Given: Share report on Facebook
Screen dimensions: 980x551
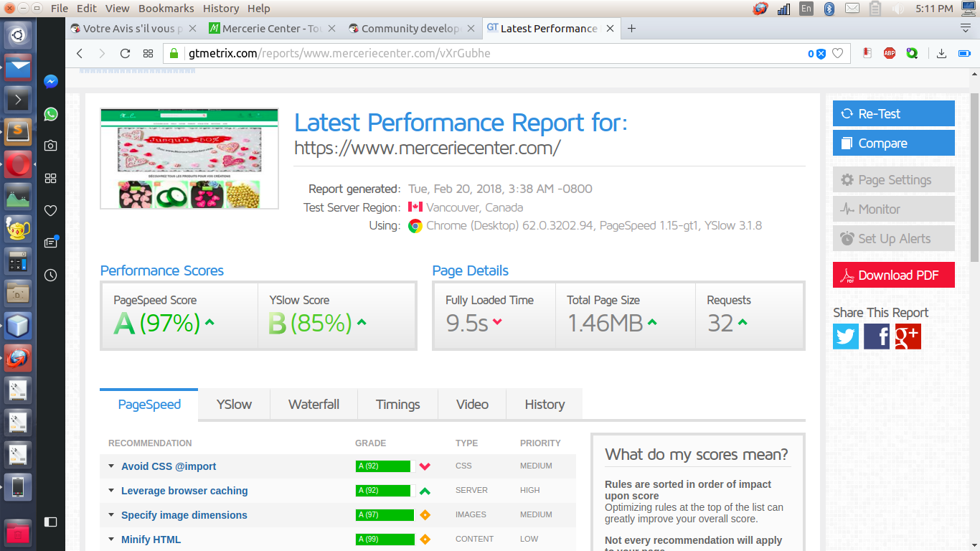Looking at the screenshot, I should click(x=877, y=336).
